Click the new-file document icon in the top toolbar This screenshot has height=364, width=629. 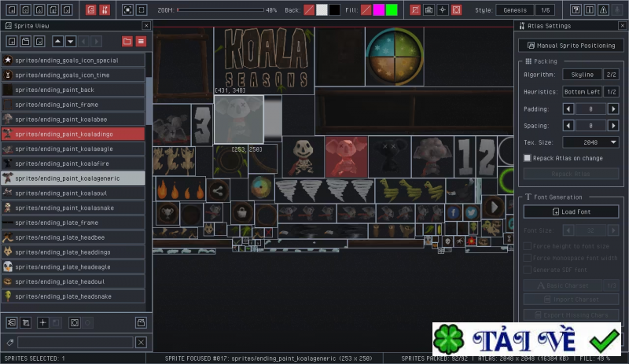(12, 9)
